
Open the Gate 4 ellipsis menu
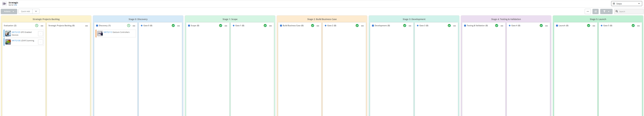click(x=546, y=26)
